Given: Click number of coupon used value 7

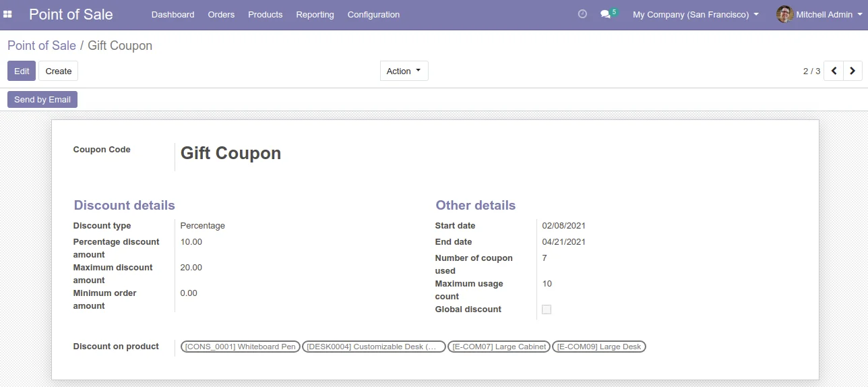Looking at the screenshot, I should (545, 258).
